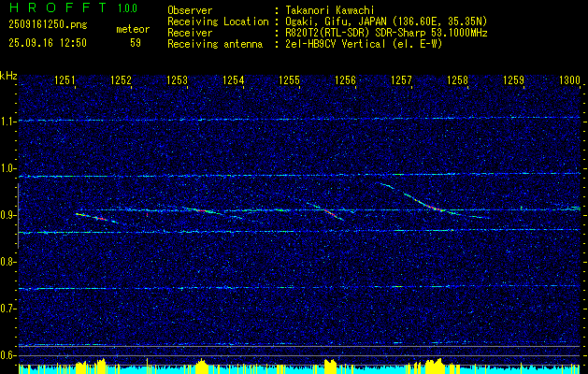Click the meteor count 59
Image resolution: width=588 pixels, height=374 pixels.
point(136,43)
